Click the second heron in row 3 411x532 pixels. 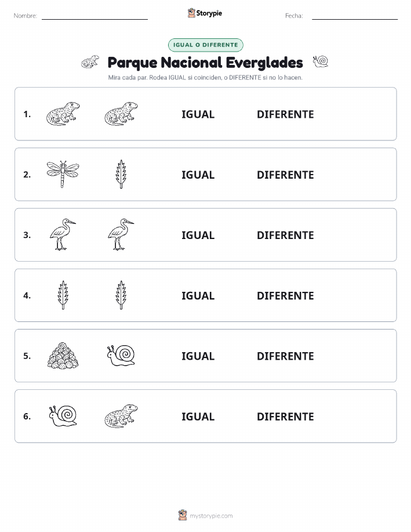121,234
